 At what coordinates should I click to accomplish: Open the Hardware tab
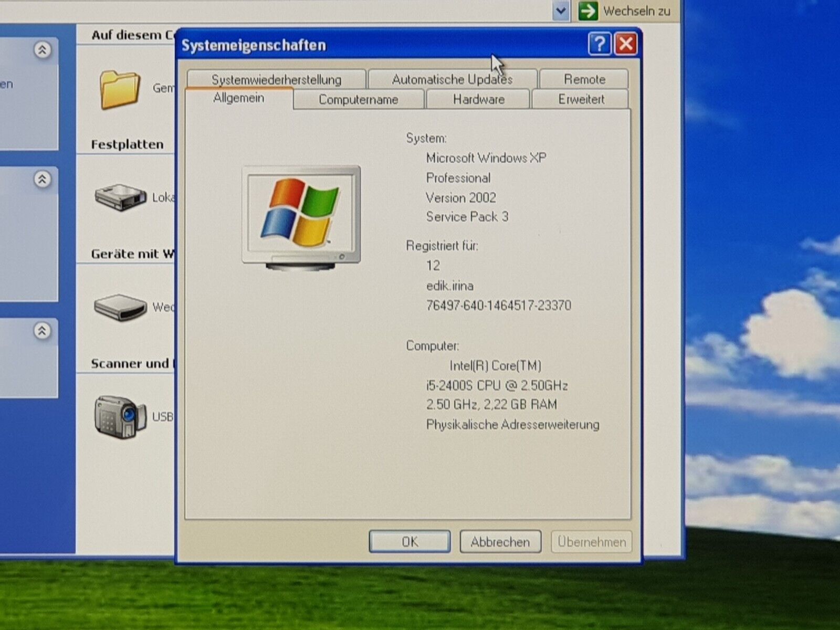click(x=478, y=99)
